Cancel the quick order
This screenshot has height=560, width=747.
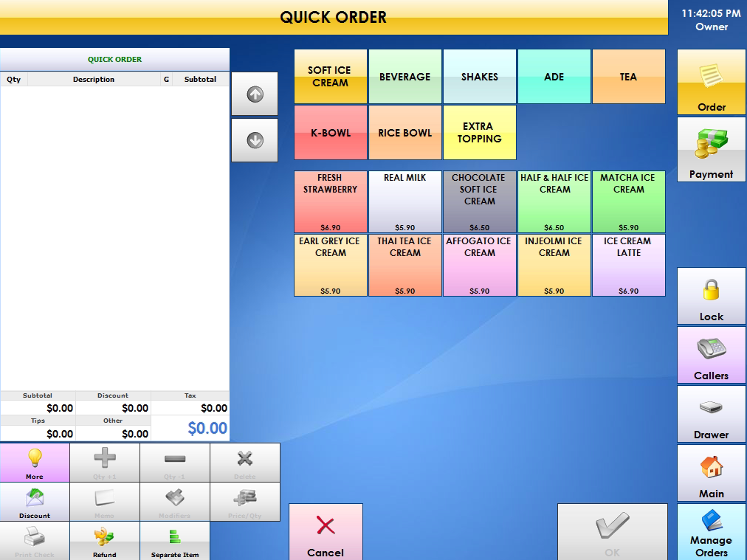point(326,532)
